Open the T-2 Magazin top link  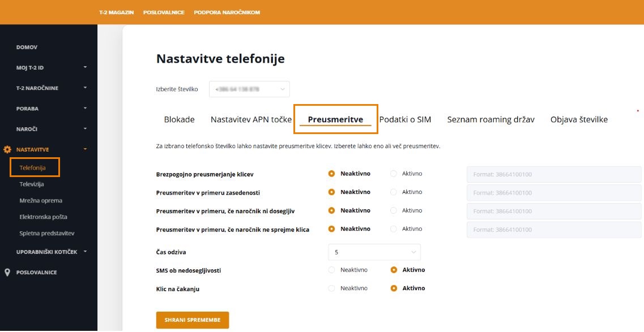(x=116, y=12)
